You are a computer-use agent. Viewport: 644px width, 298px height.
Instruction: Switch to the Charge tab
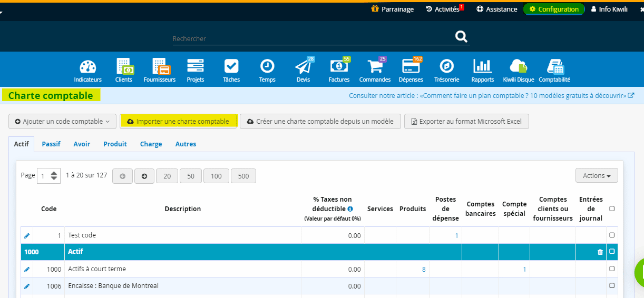(151, 144)
